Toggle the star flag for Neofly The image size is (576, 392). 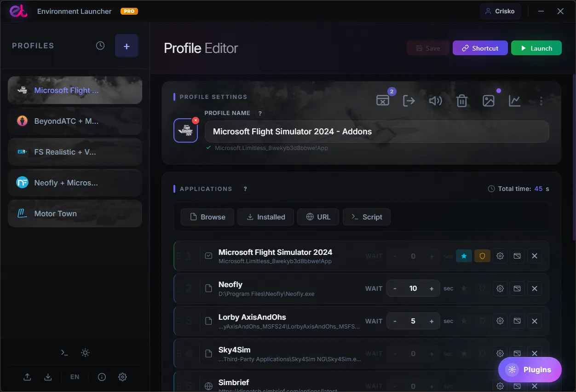464,288
